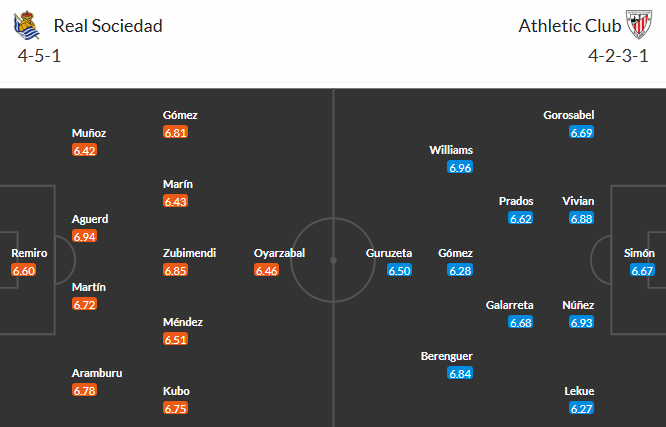This screenshot has width=666, height=427.
Task: Click Oyarzabal's 6.46 rating badge
Action: pyautogui.click(x=267, y=270)
